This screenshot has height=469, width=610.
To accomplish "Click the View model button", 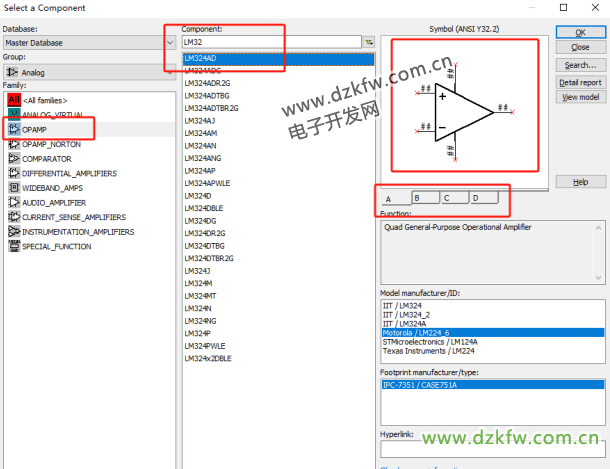I will pos(580,97).
